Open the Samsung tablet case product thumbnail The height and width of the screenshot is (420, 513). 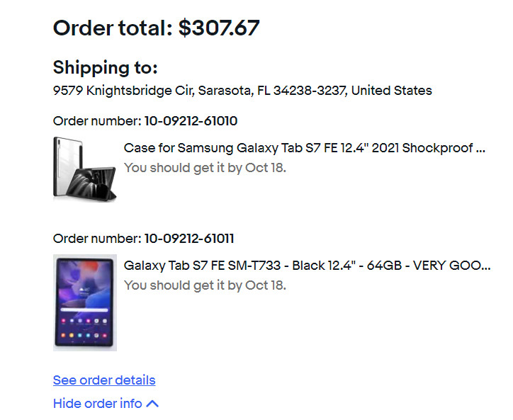(x=85, y=169)
